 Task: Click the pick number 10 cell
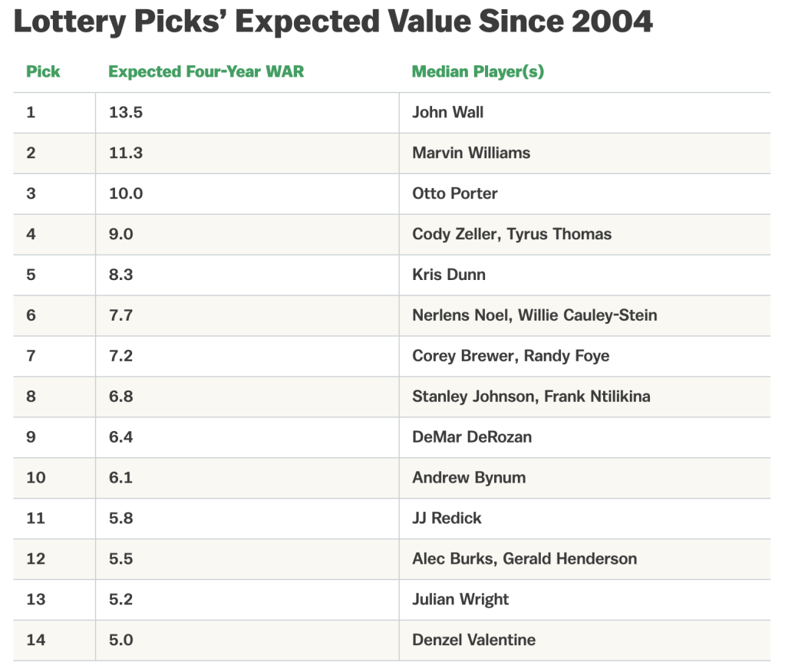35,478
